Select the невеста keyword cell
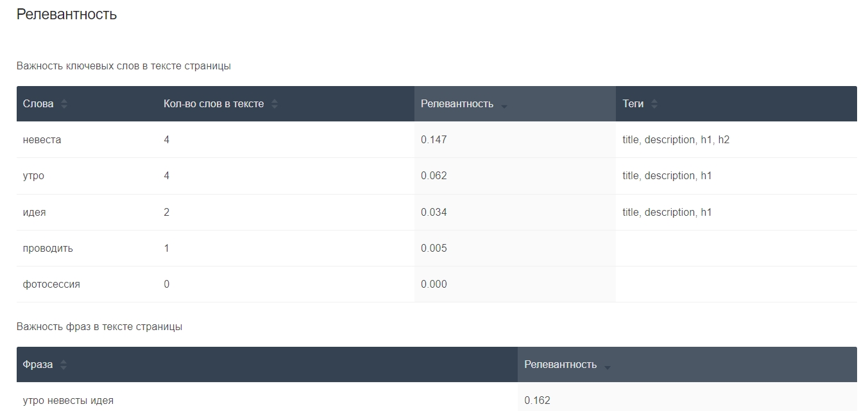The width and height of the screenshot is (868, 411). [42, 140]
